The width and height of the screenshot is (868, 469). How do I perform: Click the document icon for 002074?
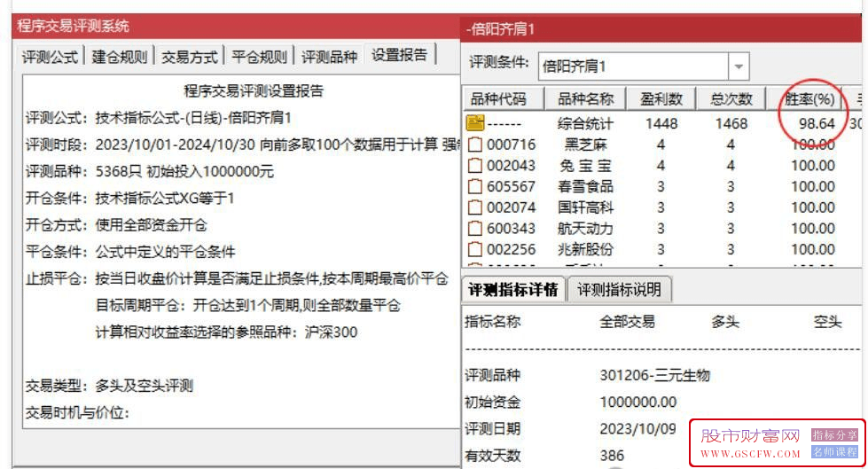pyautogui.click(x=475, y=207)
